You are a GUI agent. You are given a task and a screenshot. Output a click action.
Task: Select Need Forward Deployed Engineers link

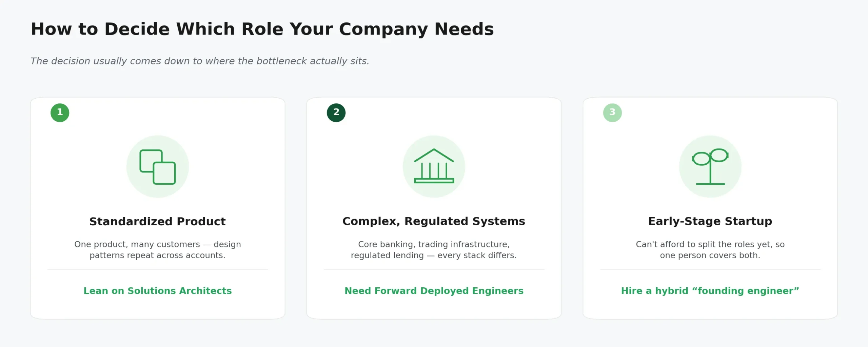(x=434, y=291)
